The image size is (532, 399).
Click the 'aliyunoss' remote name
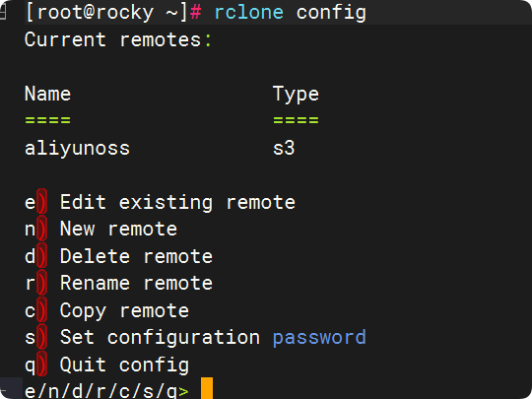[x=77, y=149]
